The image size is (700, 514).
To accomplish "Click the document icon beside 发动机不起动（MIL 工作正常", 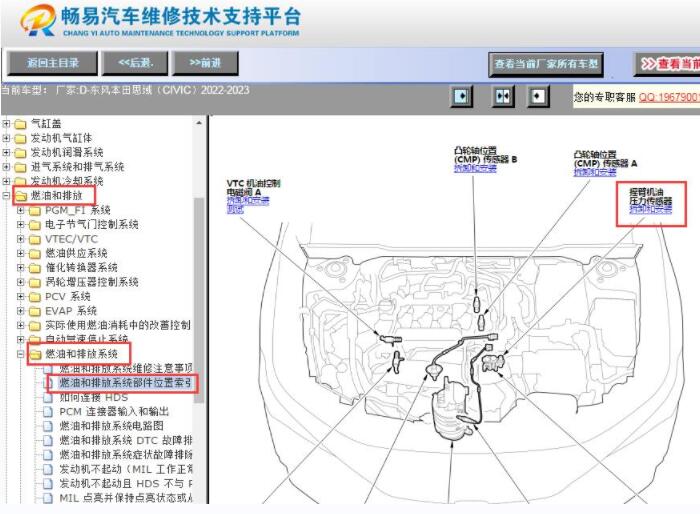I will [x=48, y=469].
